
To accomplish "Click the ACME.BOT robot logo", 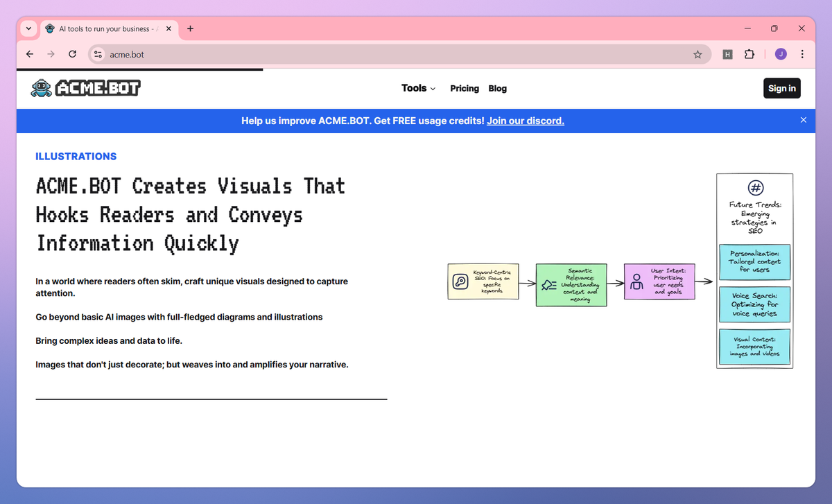I will (85, 87).
